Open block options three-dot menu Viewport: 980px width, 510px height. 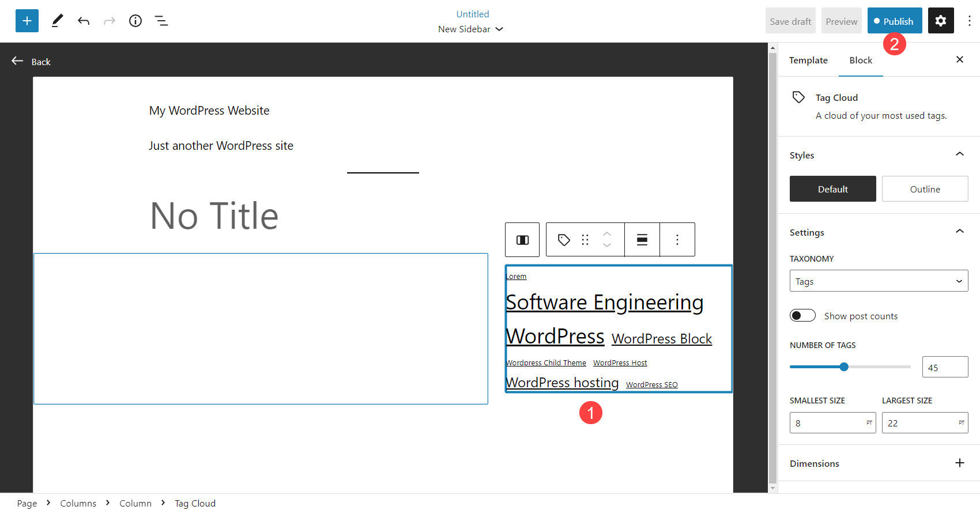point(677,240)
